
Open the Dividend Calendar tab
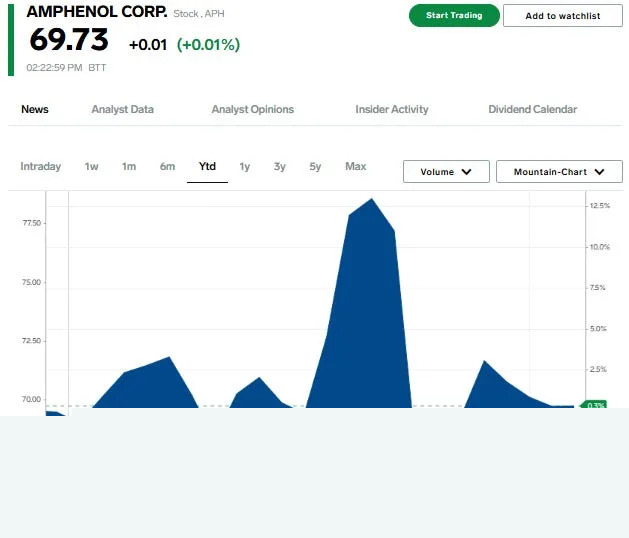pos(533,109)
